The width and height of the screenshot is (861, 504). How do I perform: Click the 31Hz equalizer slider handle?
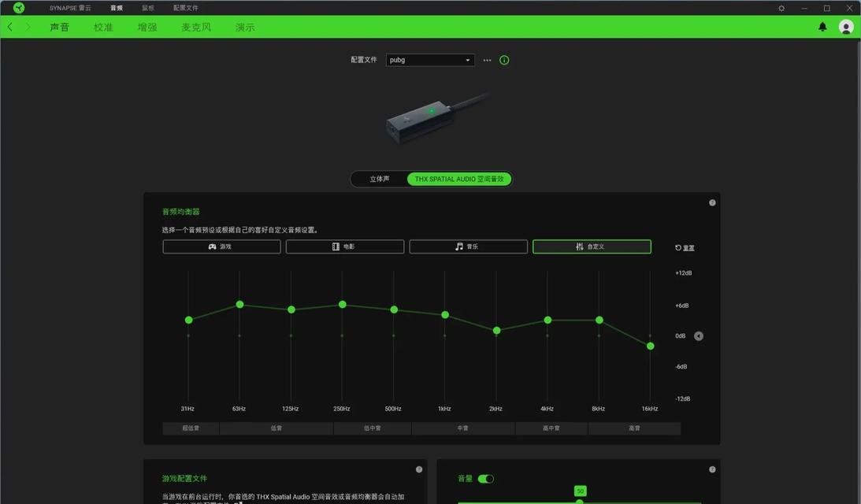click(x=188, y=320)
